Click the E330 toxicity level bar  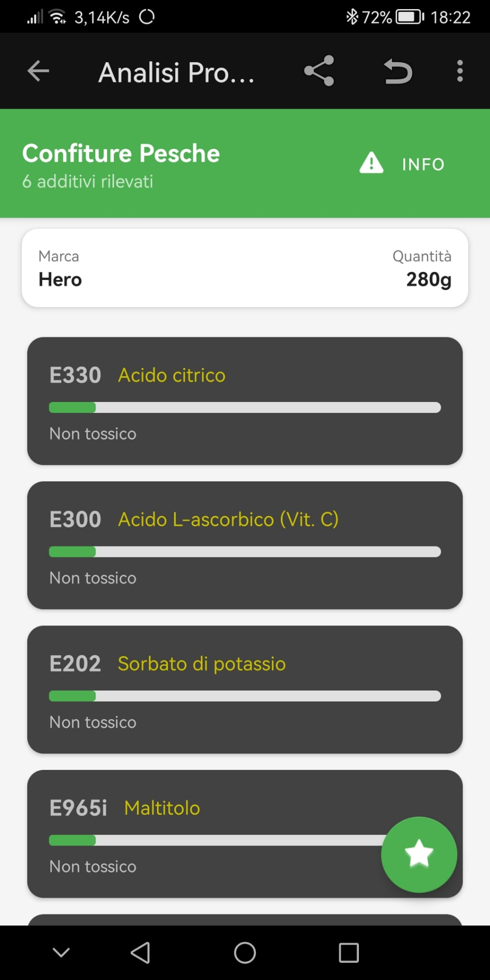tap(245, 408)
